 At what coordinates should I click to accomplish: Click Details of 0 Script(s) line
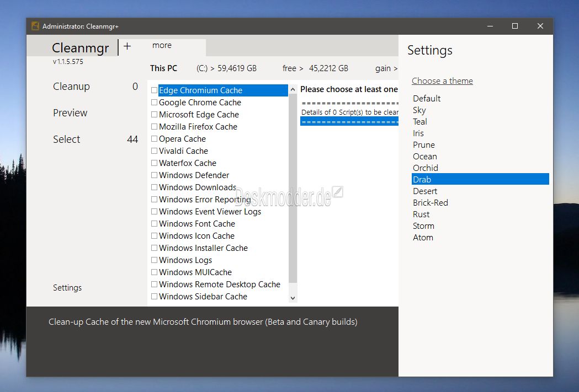point(350,112)
